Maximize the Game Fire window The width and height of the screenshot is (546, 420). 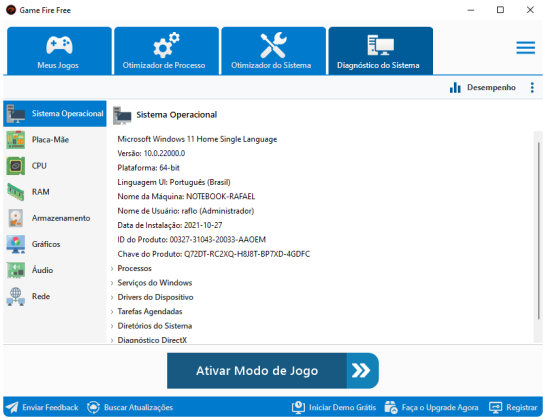coord(500,10)
